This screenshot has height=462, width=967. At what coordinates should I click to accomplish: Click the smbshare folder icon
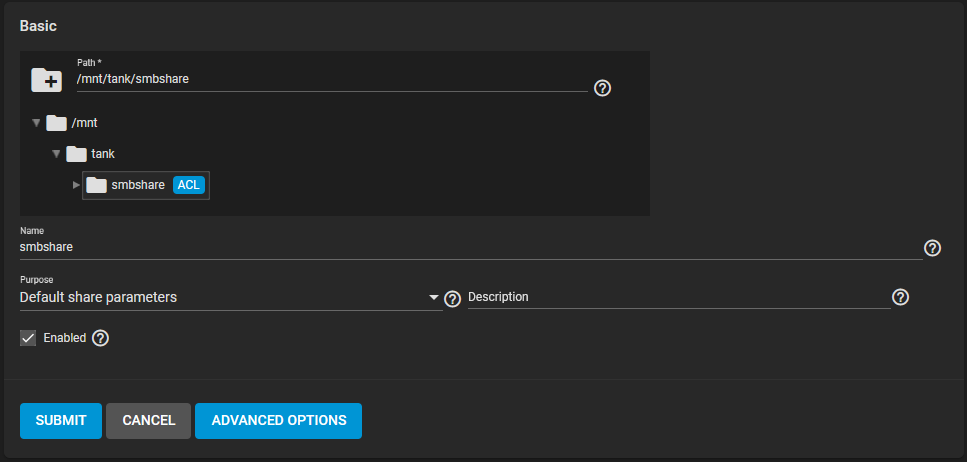point(96,185)
